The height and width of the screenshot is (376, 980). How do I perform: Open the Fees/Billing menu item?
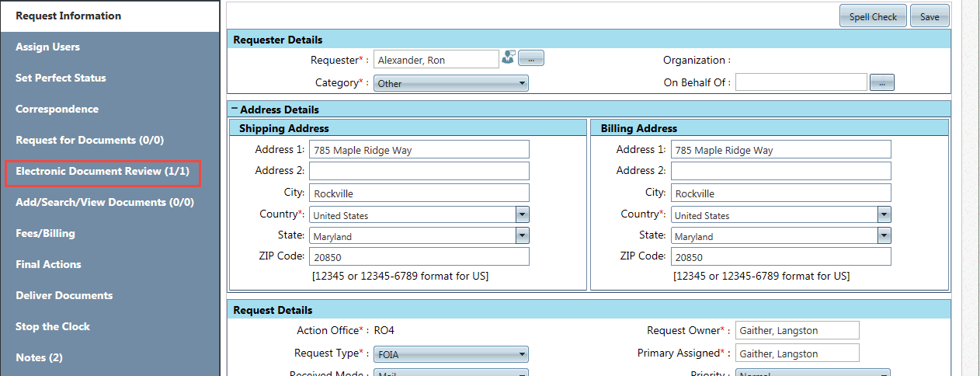click(x=45, y=233)
